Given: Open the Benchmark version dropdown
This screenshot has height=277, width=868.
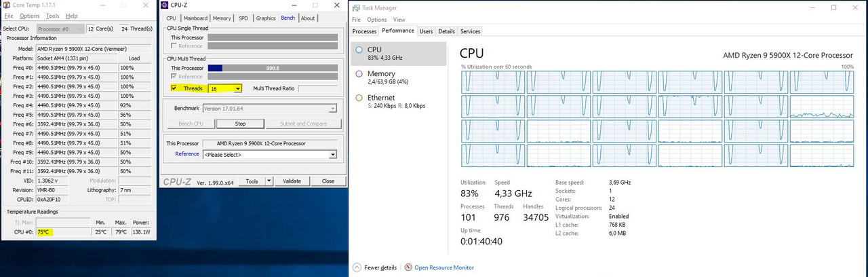Looking at the screenshot, I should pyautogui.click(x=333, y=108).
